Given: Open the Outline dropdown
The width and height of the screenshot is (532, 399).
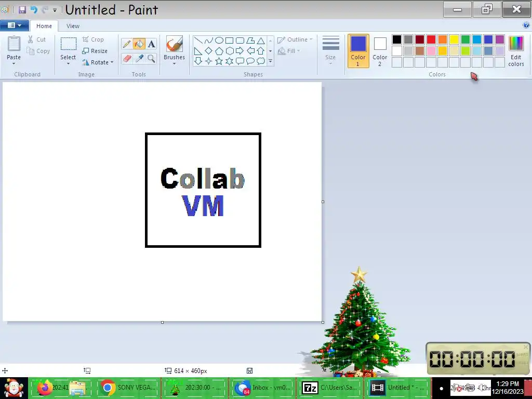Looking at the screenshot, I should [295, 39].
